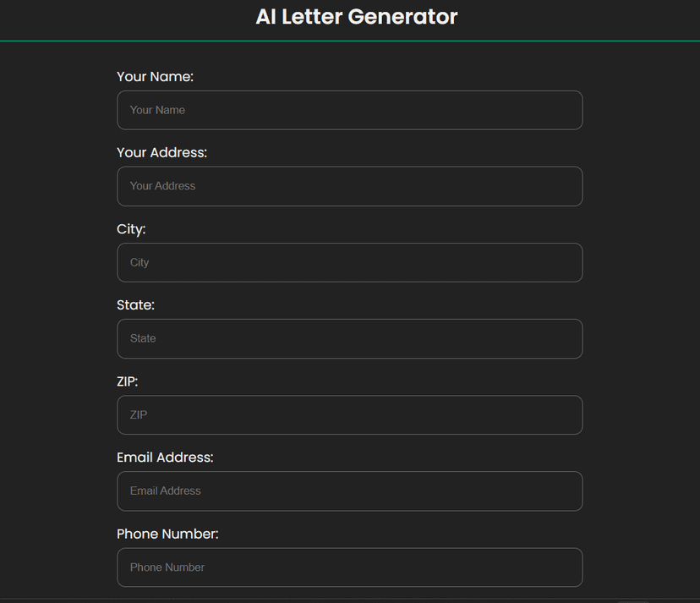Click the Phone Number input field
The image size is (700, 603).
(349, 567)
